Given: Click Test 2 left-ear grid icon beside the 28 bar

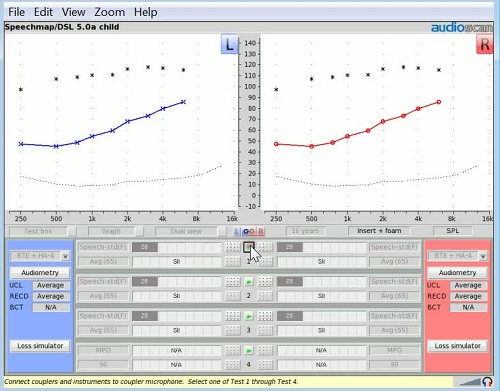Looking at the screenshot, I should pyautogui.click(x=233, y=282).
